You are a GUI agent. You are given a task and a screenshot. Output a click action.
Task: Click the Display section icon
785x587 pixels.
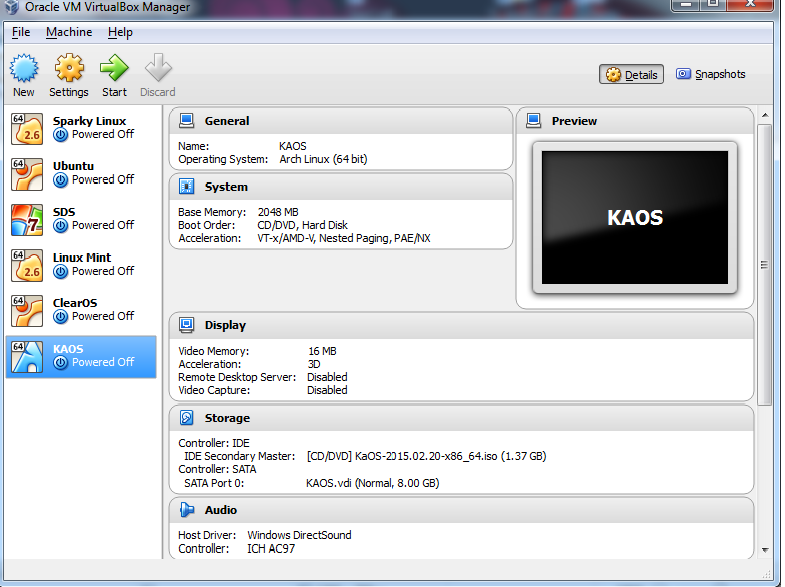pos(186,325)
